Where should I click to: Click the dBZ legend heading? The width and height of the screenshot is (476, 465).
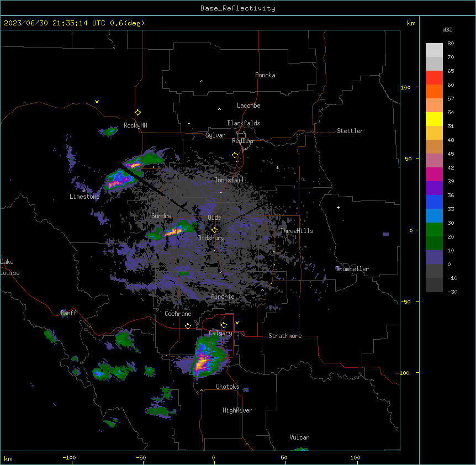(447, 30)
